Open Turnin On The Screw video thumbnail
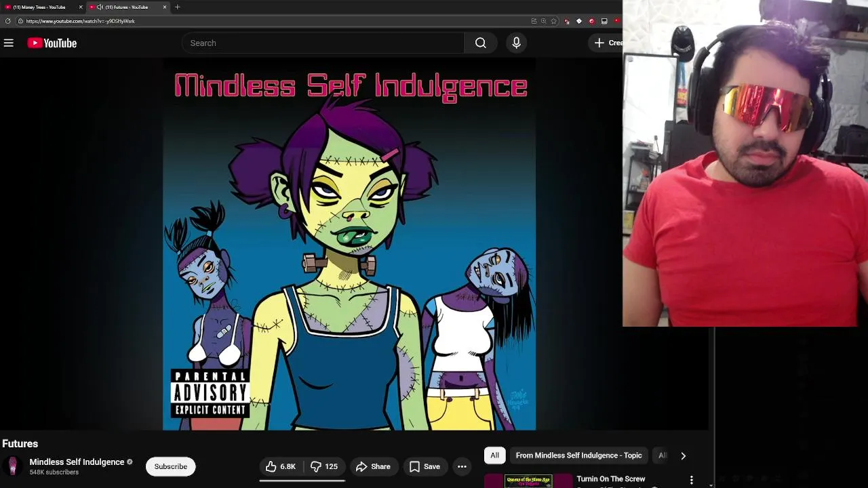Screen dimensions: 868x488 [x=528, y=481]
